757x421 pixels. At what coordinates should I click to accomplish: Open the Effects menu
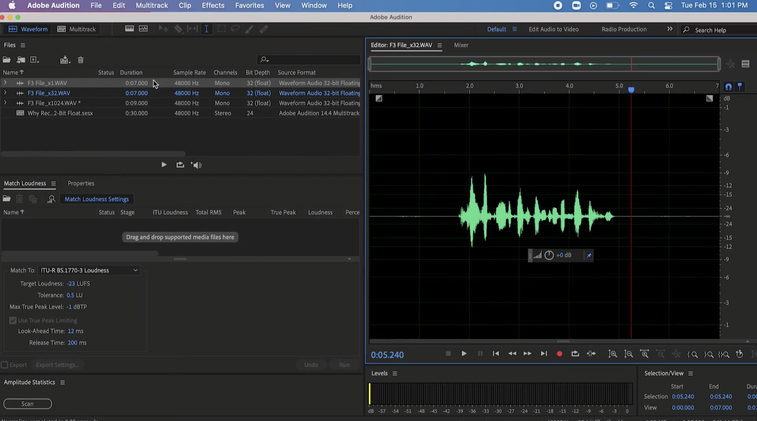[x=213, y=5]
